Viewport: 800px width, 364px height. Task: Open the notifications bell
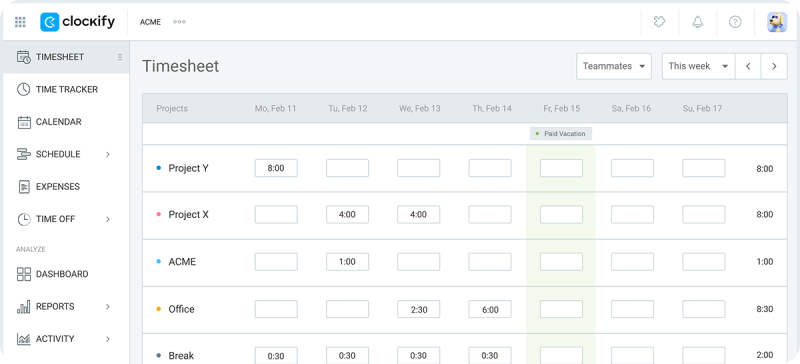(697, 22)
